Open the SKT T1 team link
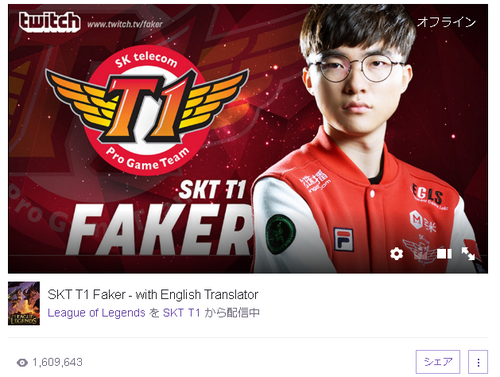Image resolution: width=500 pixels, height=377 pixels. [x=181, y=313]
